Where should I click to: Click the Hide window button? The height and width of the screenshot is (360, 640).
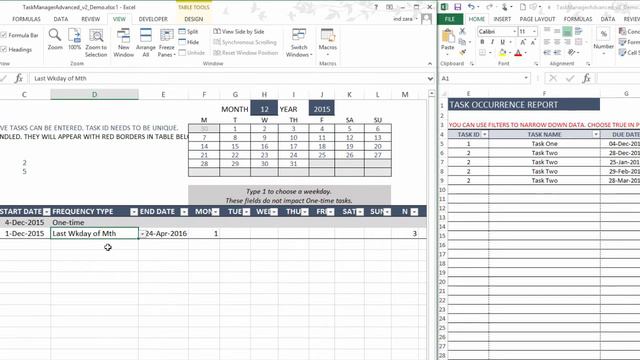coord(189,42)
